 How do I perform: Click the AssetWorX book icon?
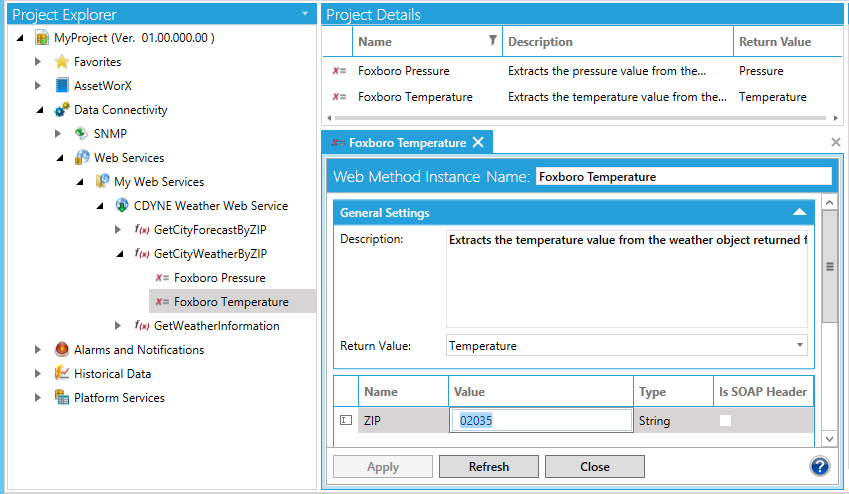point(62,86)
